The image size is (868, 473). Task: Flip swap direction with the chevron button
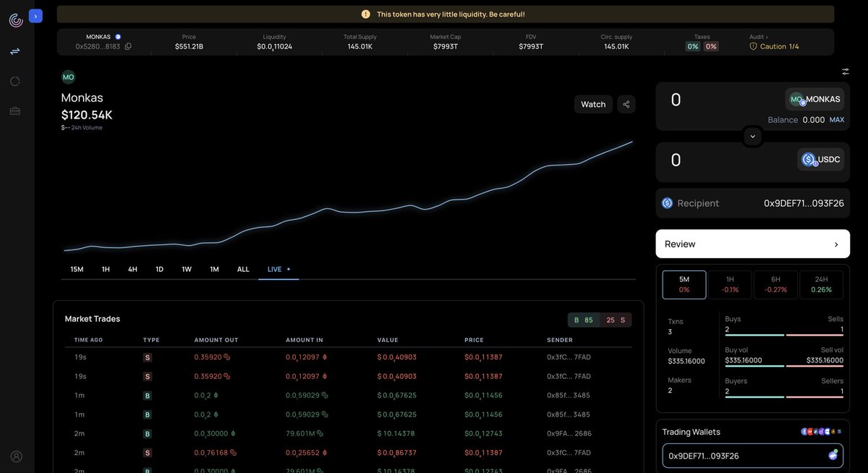tap(752, 136)
